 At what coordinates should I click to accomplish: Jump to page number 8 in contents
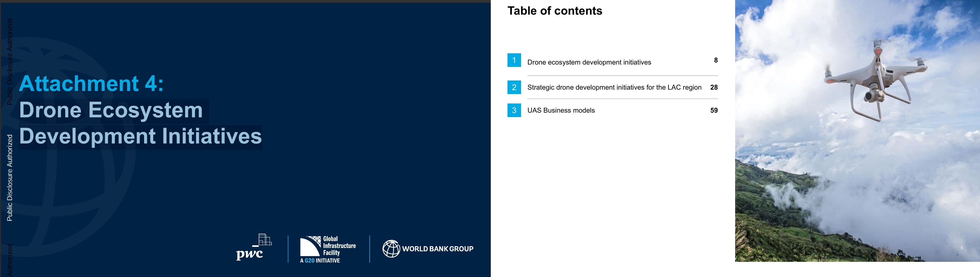coord(716,60)
